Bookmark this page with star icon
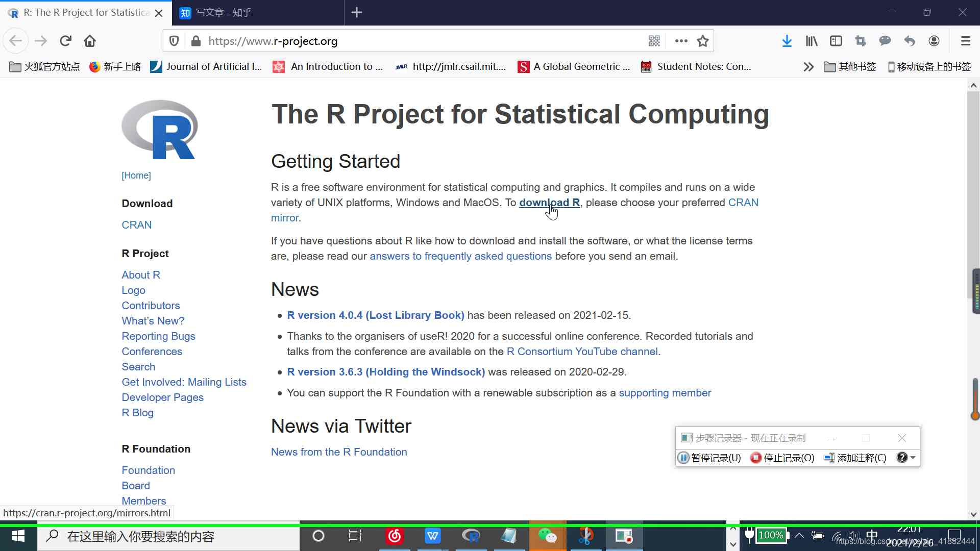This screenshot has height=551, width=980. (x=703, y=41)
